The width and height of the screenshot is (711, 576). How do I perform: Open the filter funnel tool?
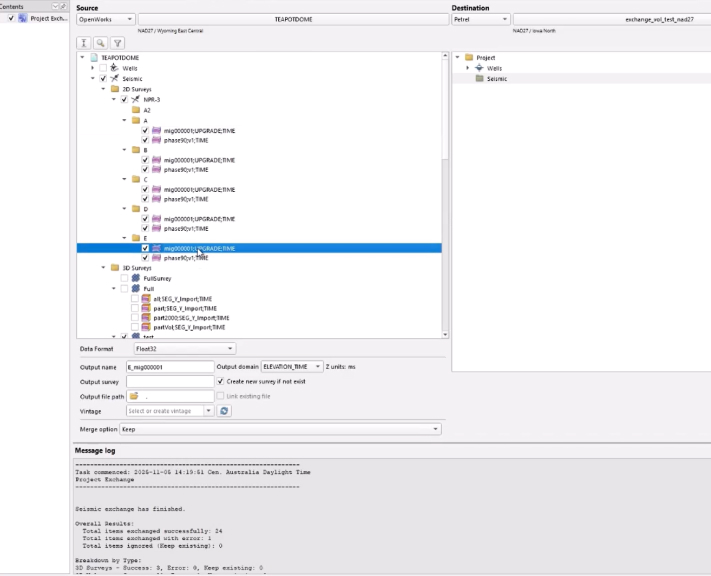[117, 43]
